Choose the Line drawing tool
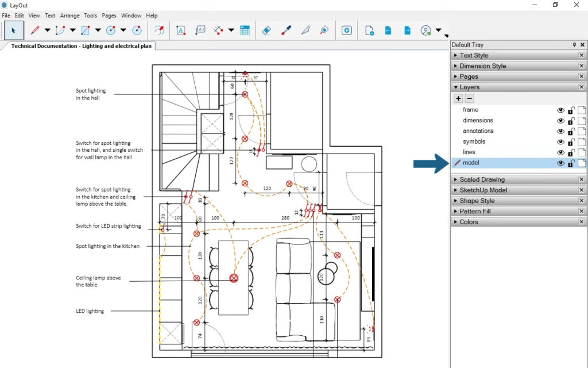Viewport: 588px width, 368px height. 34,30
